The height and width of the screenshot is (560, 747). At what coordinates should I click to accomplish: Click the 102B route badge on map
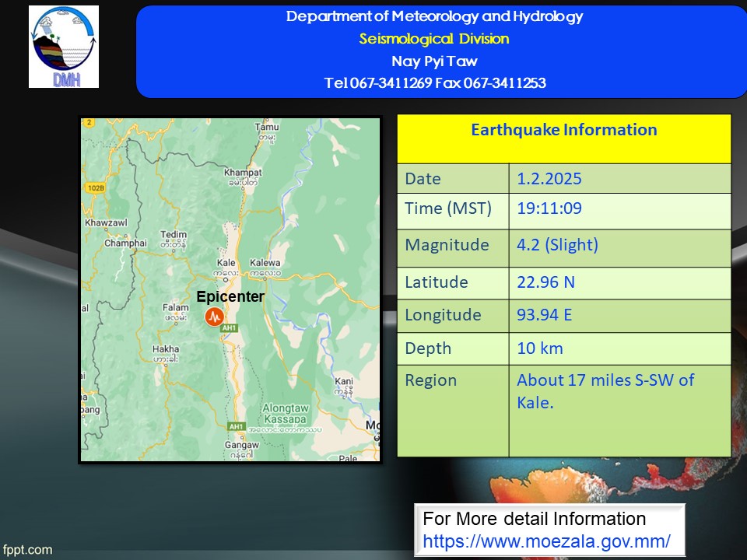[x=95, y=187]
